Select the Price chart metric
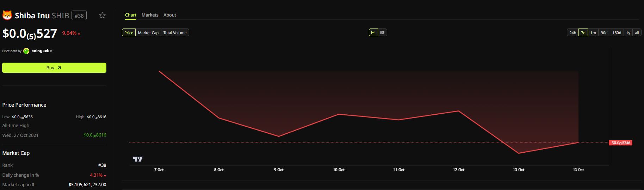644x190 pixels. (129, 33)
